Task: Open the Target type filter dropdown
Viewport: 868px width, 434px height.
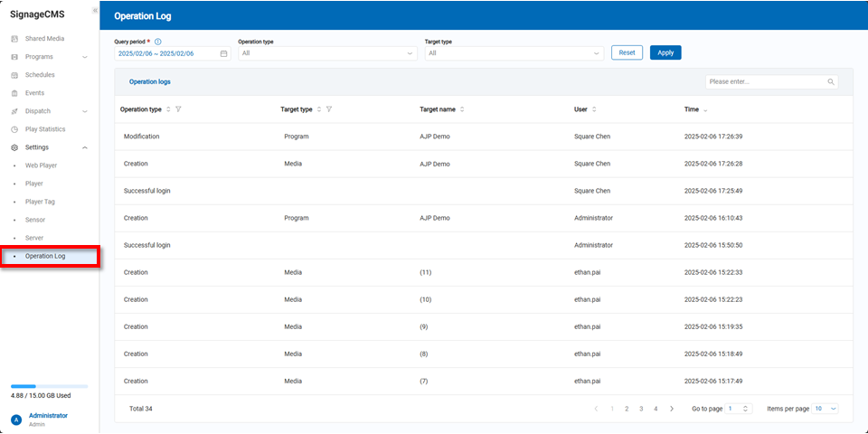Action: [514, 53]
